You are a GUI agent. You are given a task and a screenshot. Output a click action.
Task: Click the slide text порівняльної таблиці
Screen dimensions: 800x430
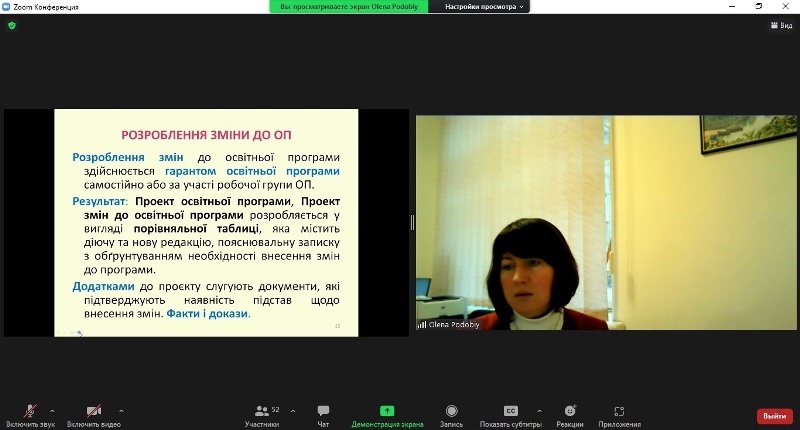pyautogui.click(x=196, y=229)
